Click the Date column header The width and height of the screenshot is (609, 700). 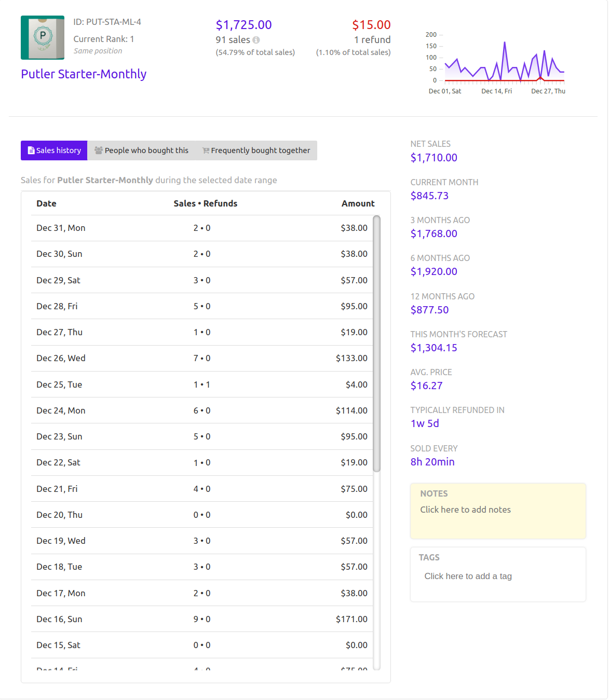click(x=46, y=204)
